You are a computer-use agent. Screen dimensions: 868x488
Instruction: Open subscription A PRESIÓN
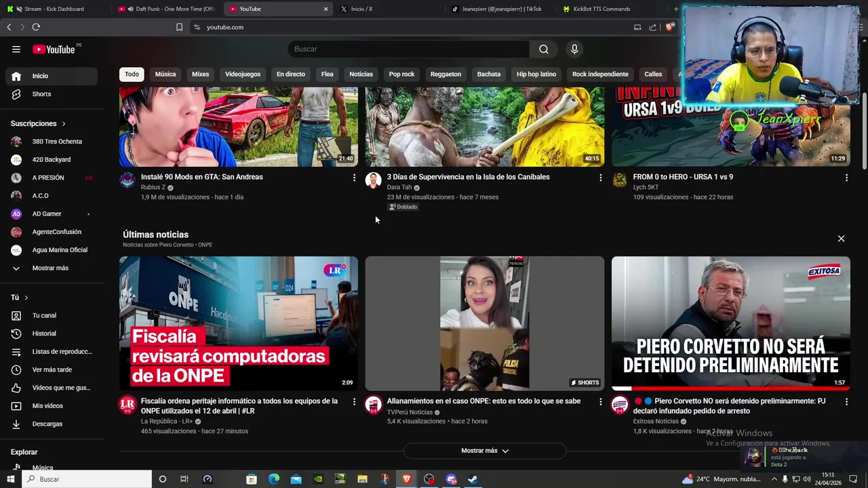[x=52, y=178]
